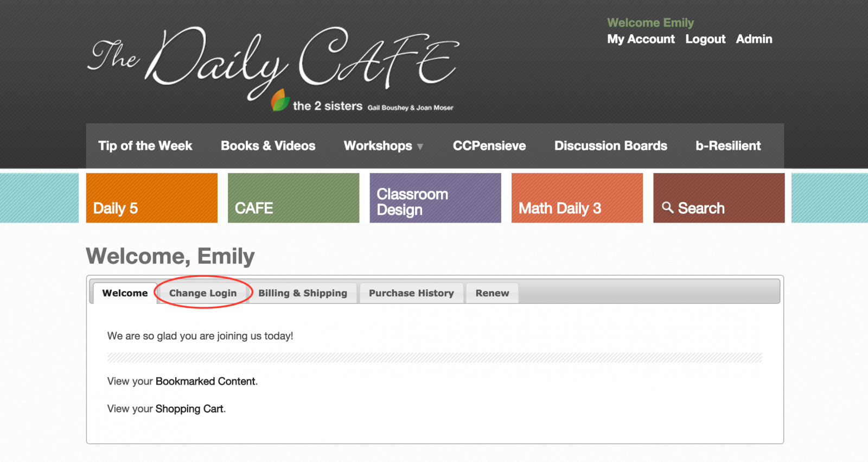Go to CCPensieve

(x=489, y=145)
